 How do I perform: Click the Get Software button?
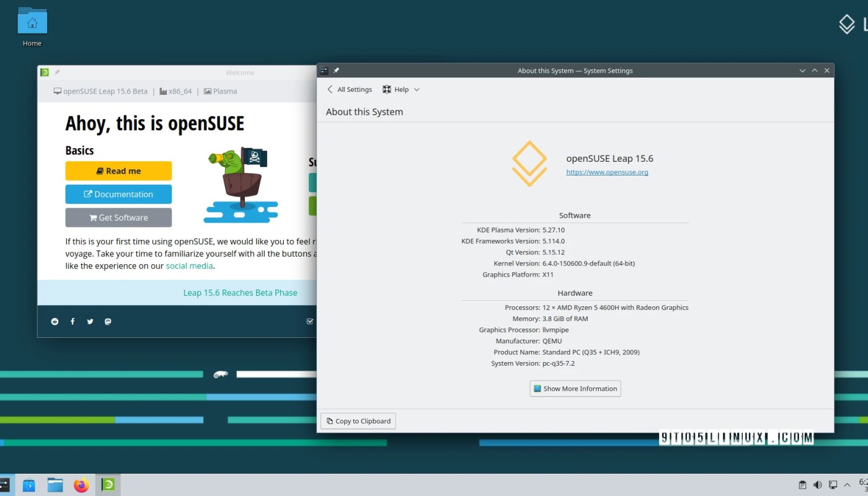(x=118, y=218)
